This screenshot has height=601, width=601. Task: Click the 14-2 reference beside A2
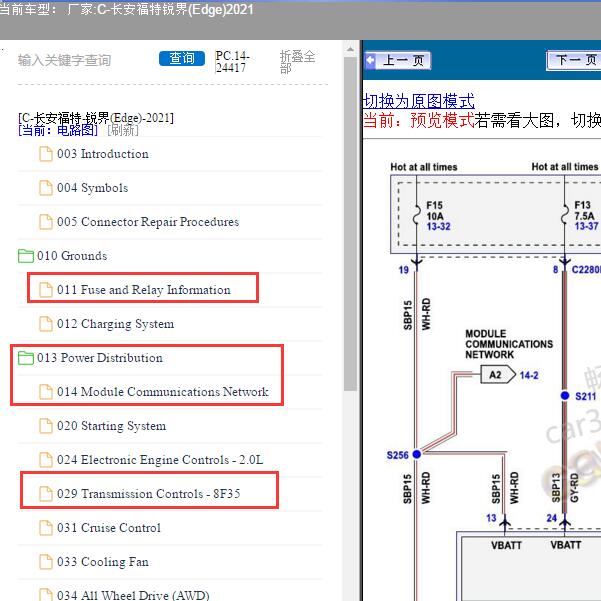pos(529,375)
